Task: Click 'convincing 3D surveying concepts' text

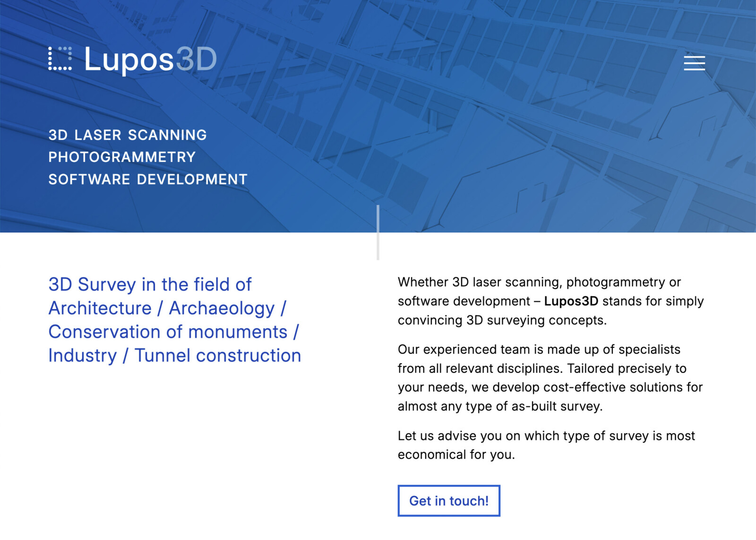Action: click(x=502, y=320)
